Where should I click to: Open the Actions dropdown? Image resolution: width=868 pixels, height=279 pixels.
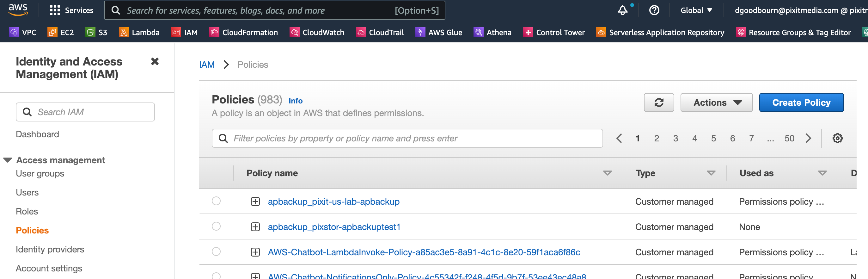pyautogui.click(x=716, y=102)
